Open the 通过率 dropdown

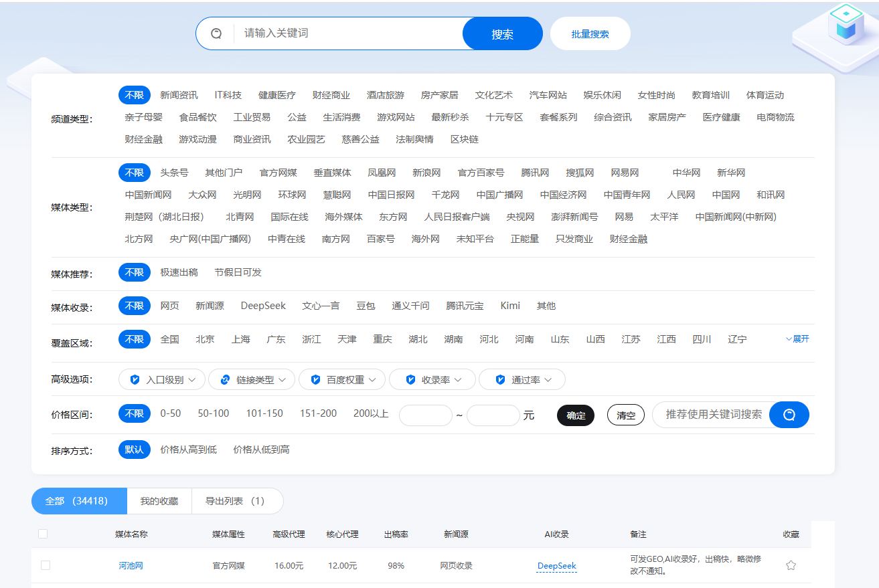(x=522, y=379)
